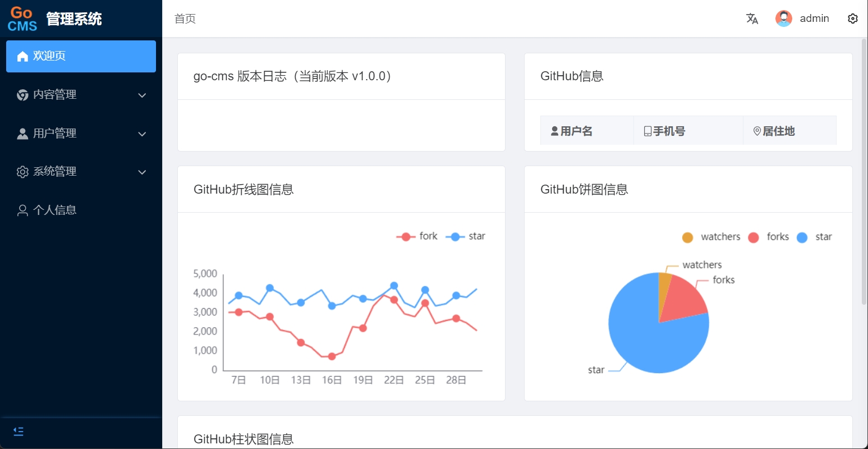Toggle the star series in line chart legend
This screenshot has height=449, width=868.
(x=466, y=236)
